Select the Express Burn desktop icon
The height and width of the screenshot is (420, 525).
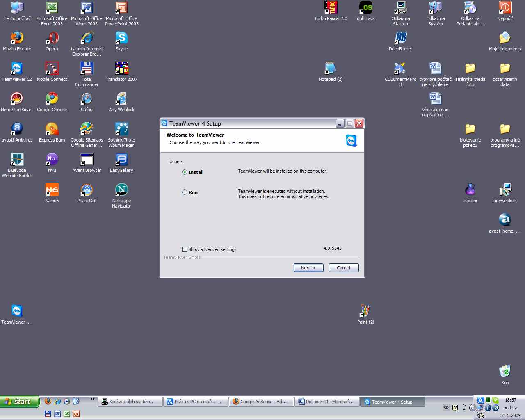[x=52, y=132]
